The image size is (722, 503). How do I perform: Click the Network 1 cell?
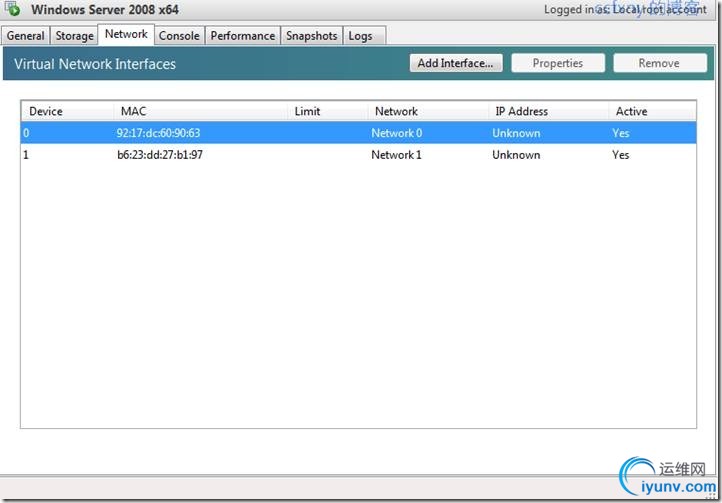(x=396, y=155)
